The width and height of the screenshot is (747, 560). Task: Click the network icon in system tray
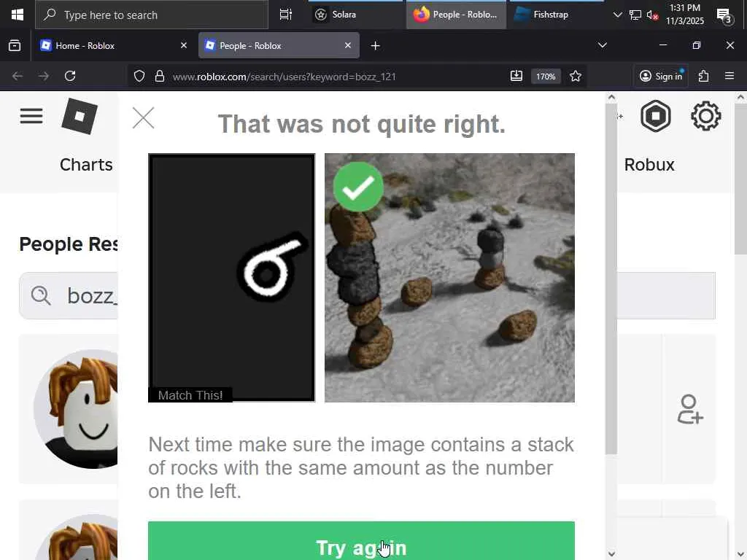pos(635,15)
